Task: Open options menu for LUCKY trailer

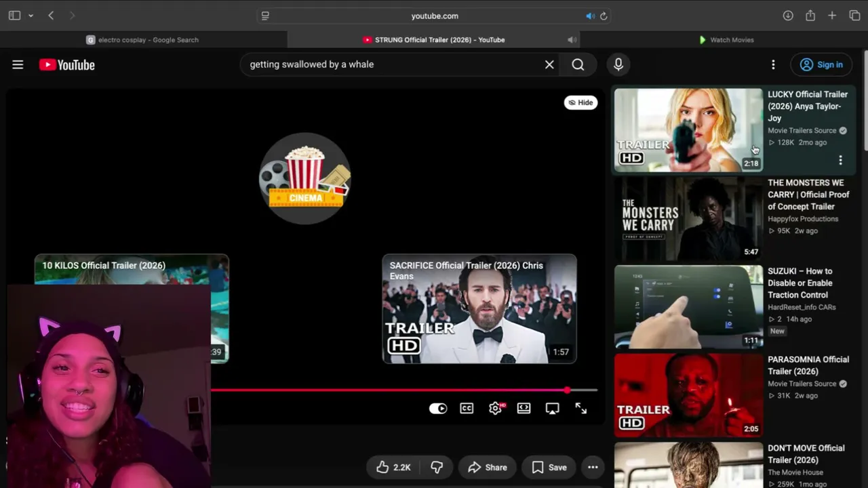Action: [840, 160]
